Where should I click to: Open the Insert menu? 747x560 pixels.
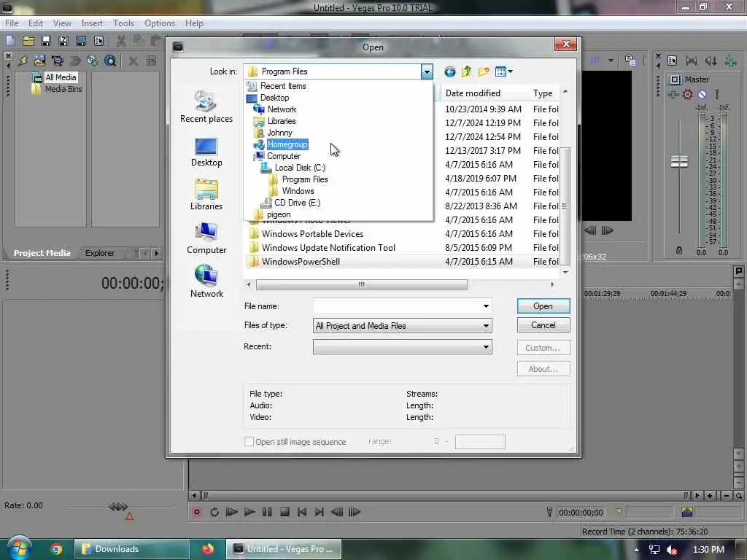[x=92, y=23]
